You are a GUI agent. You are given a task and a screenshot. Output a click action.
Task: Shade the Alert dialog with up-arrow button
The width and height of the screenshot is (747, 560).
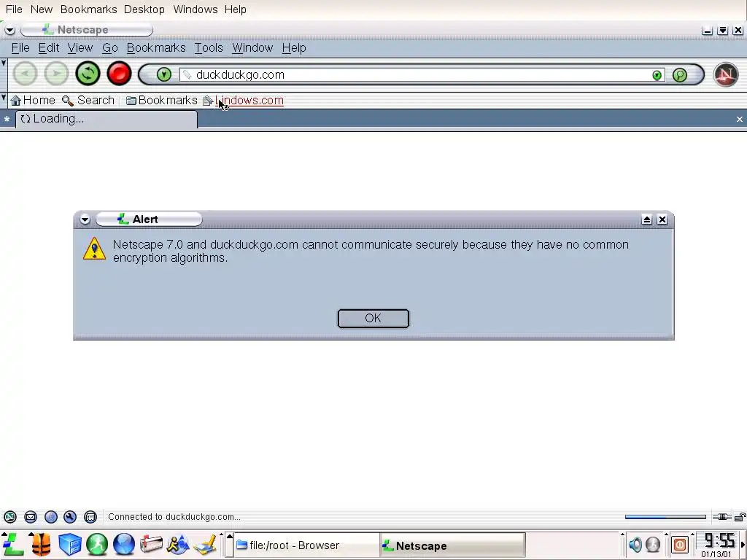click(x=646, y=219)
